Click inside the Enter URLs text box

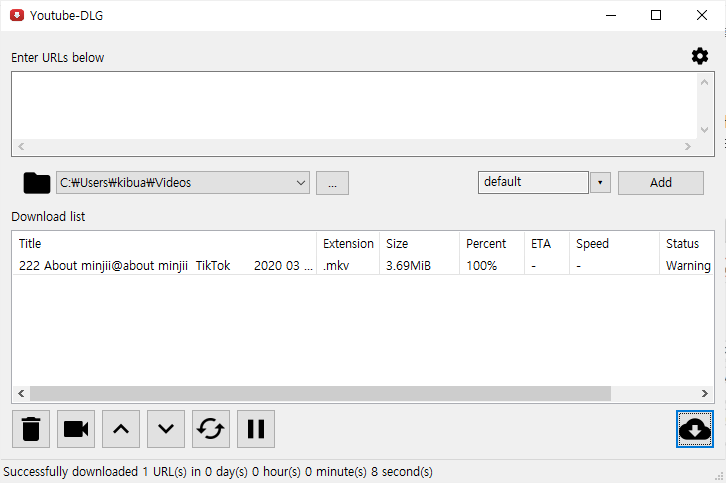[355, 106]
